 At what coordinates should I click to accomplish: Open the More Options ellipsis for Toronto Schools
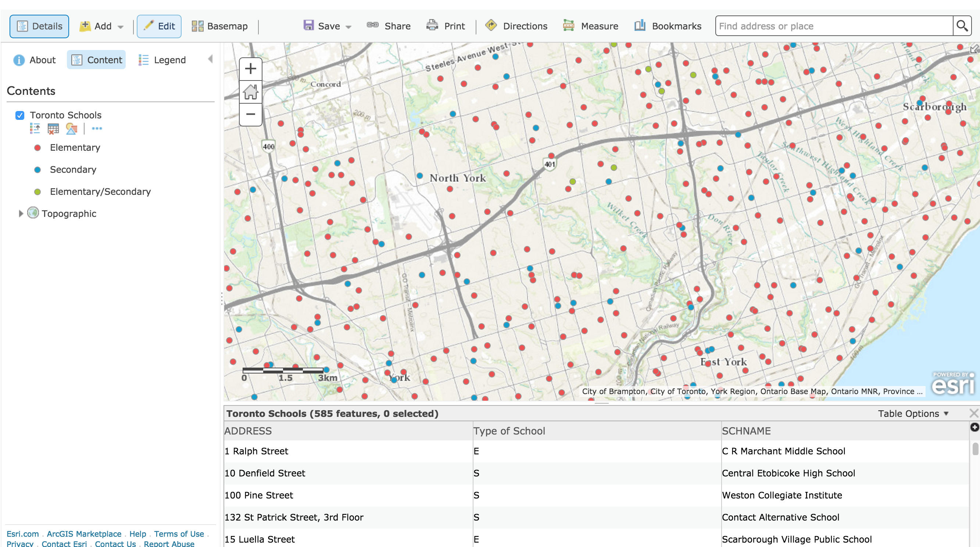(97, 129)
